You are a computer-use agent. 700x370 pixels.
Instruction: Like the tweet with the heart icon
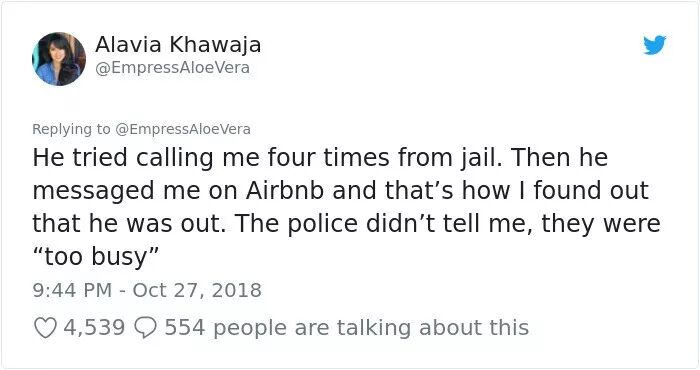pos(45,328)
